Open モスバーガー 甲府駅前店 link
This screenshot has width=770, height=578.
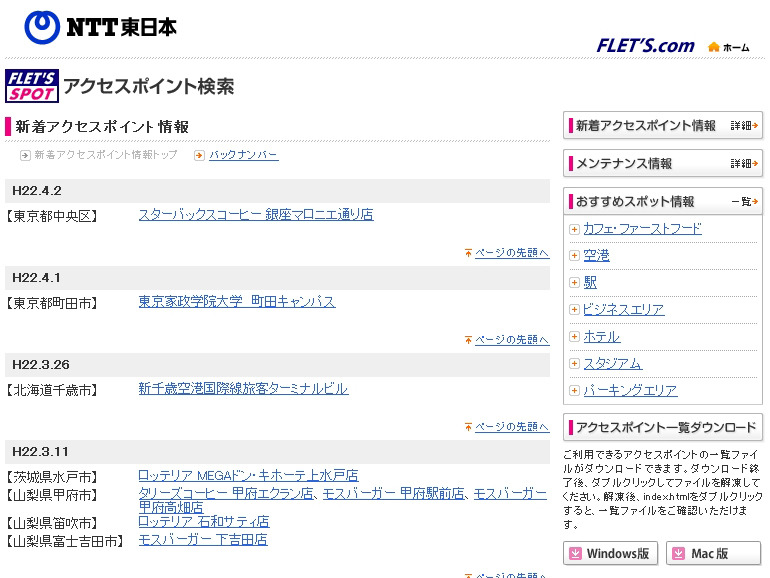click(393, 493)
